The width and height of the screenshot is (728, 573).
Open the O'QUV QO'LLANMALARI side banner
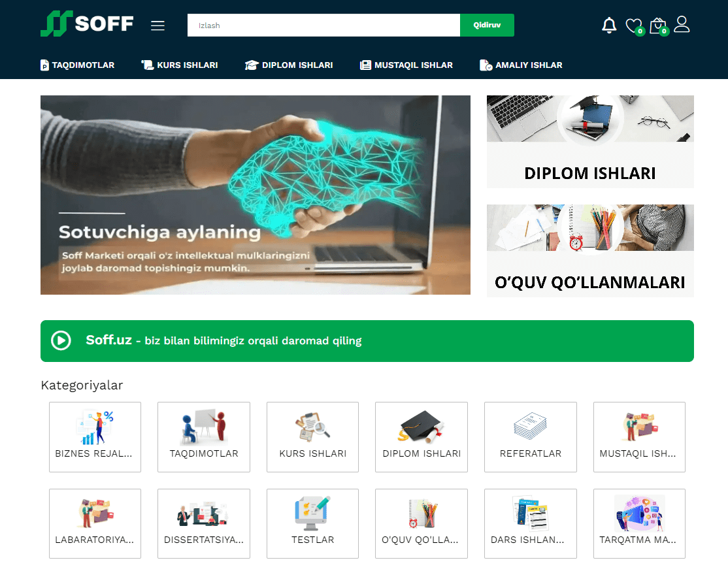pos(590,251)
